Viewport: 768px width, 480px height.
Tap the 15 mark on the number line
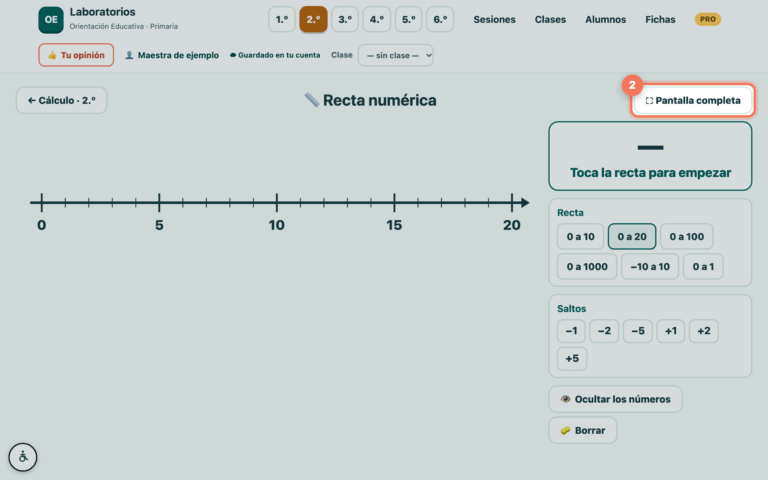click(394, 202)
